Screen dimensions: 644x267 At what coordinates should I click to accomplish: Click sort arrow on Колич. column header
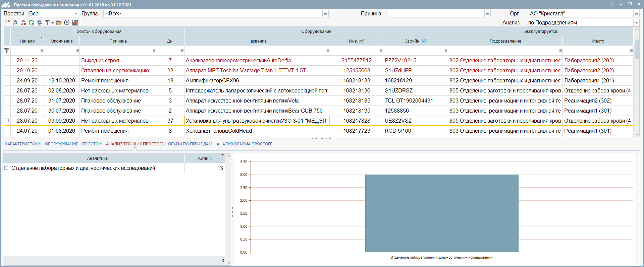point(222,155)
